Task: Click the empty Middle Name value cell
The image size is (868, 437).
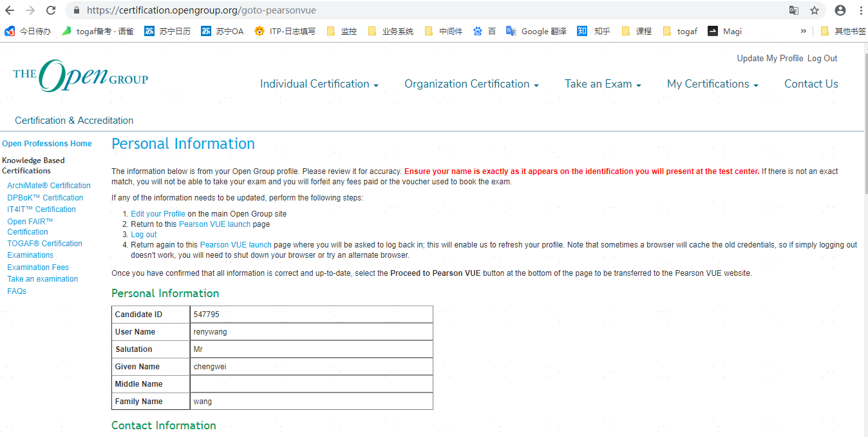Action: point(312,384)
